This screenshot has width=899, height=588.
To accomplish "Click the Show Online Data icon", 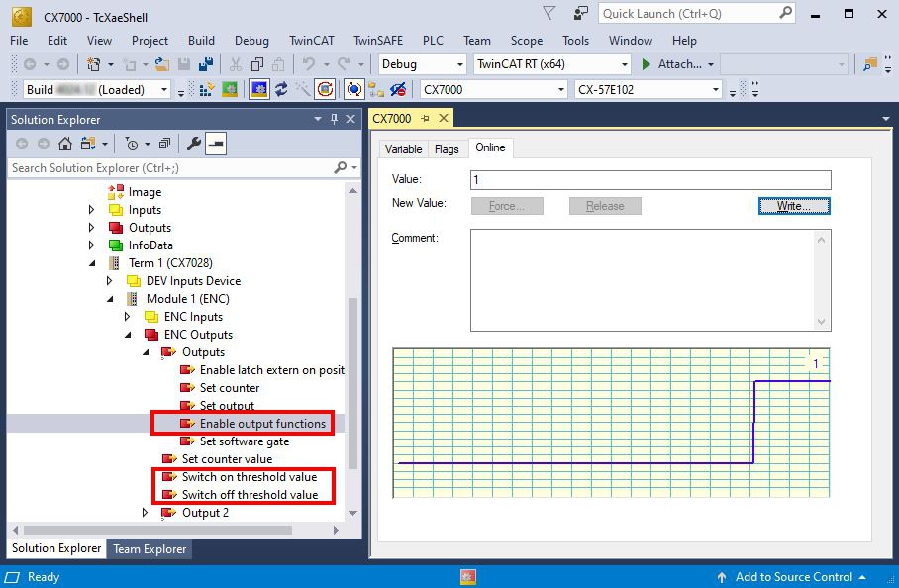I will click(354, 89).
